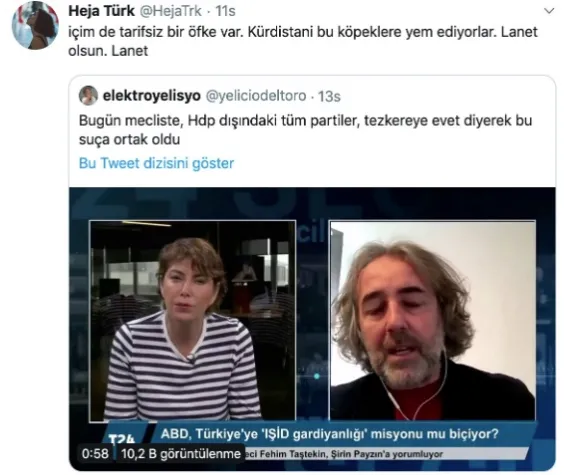Click the 0:58 video duration badge
Screen dimensions: 569x475
pyautogui.click(x=95, y=454)
